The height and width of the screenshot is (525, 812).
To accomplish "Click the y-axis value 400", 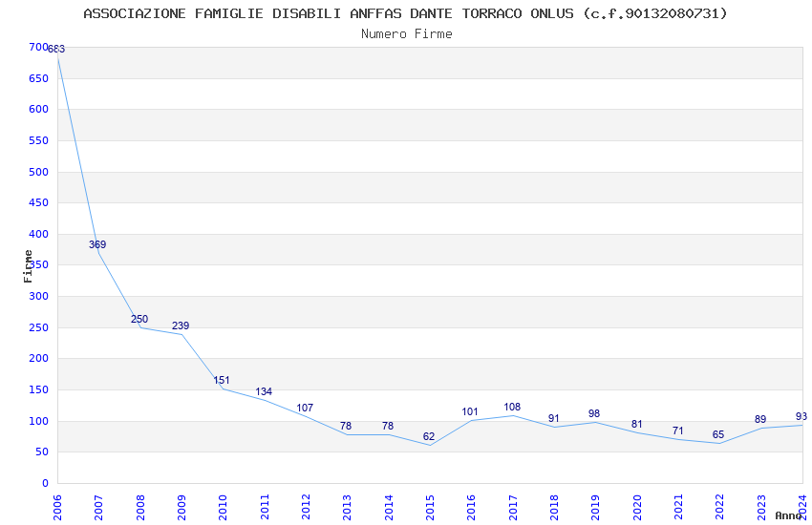I will coord(39,234).
